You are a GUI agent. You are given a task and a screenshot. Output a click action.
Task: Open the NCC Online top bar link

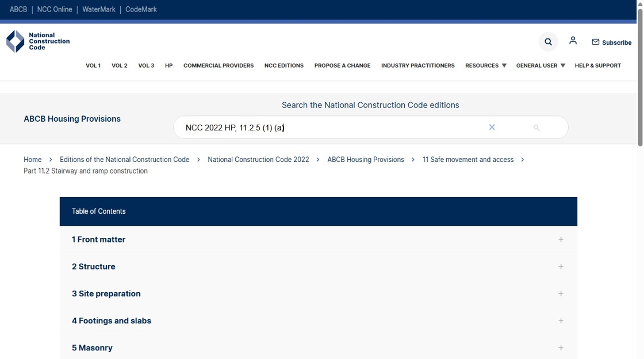[x=55, y=9]
